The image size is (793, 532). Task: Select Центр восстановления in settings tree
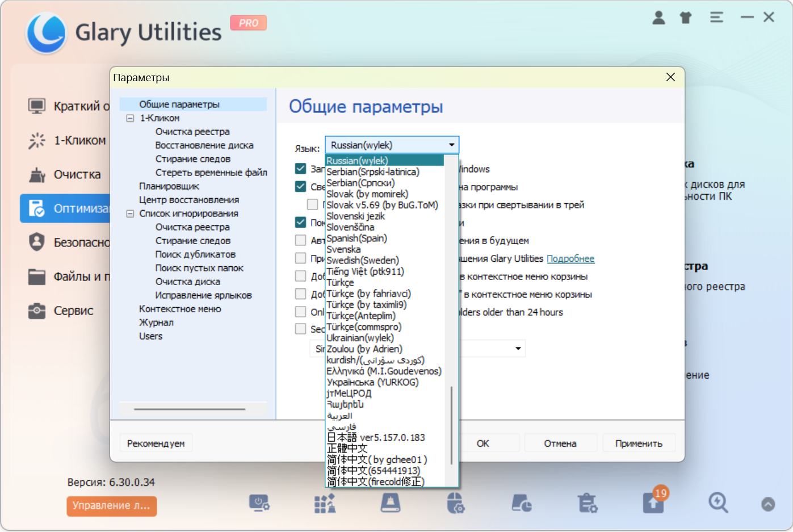tap(189, 200)
